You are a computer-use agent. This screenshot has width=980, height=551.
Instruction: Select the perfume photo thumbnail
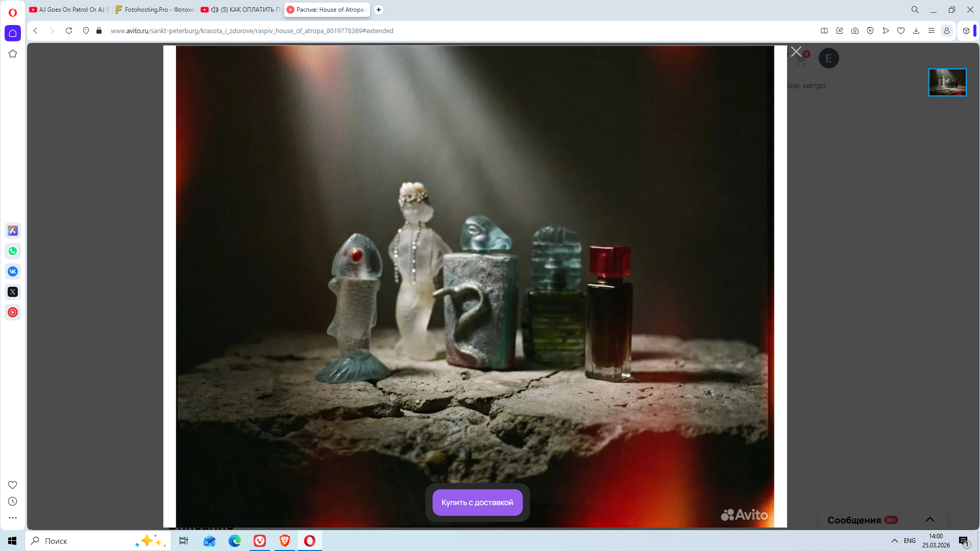[947, 82]
